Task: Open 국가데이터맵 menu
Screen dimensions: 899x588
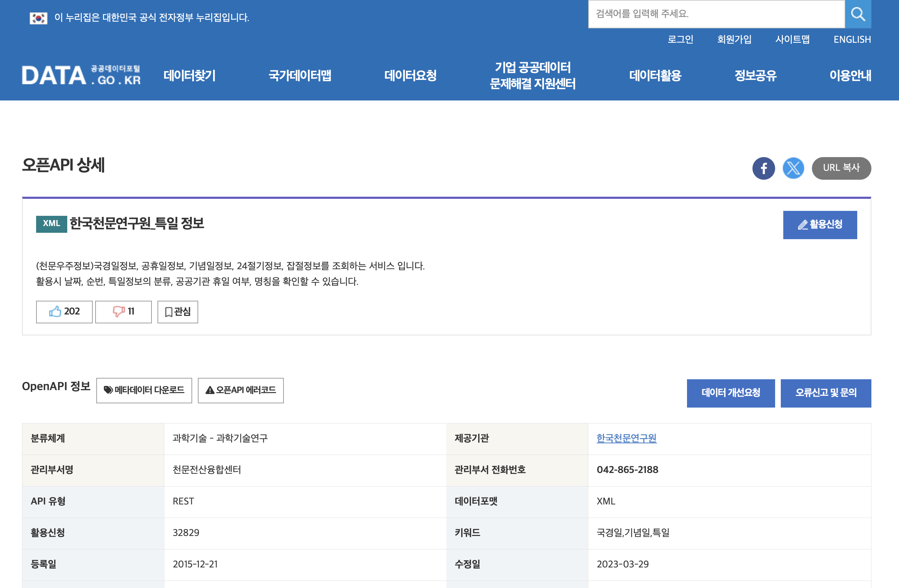Action: pos(300,75)
